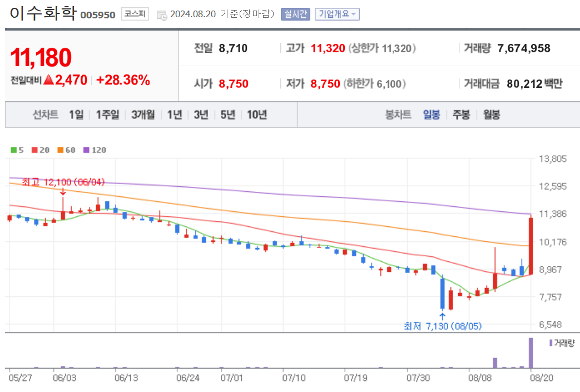Click the 하한가 6,100 text
The image size is (580, 392).
pos(374,84)
